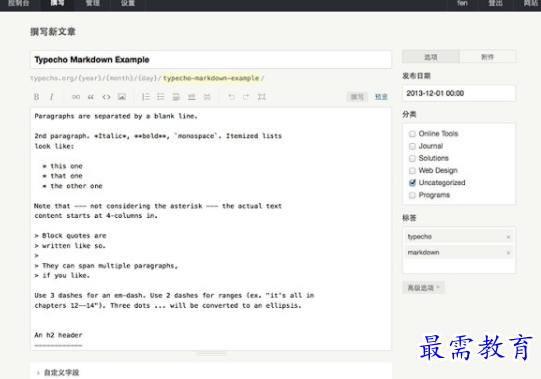Edit the typecho-markdown-example URL slug
Image resolution: width=541 pixels, height=379 pixels.
pos(211,78)
